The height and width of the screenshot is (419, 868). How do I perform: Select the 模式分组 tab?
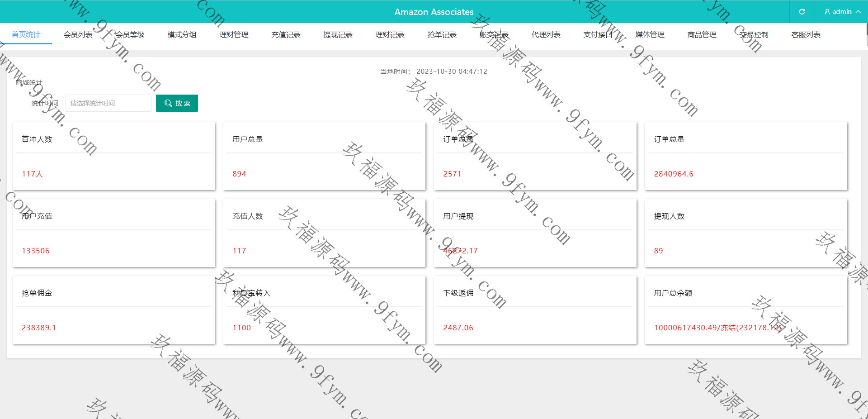pyautogui.click(x=182, y=35)
